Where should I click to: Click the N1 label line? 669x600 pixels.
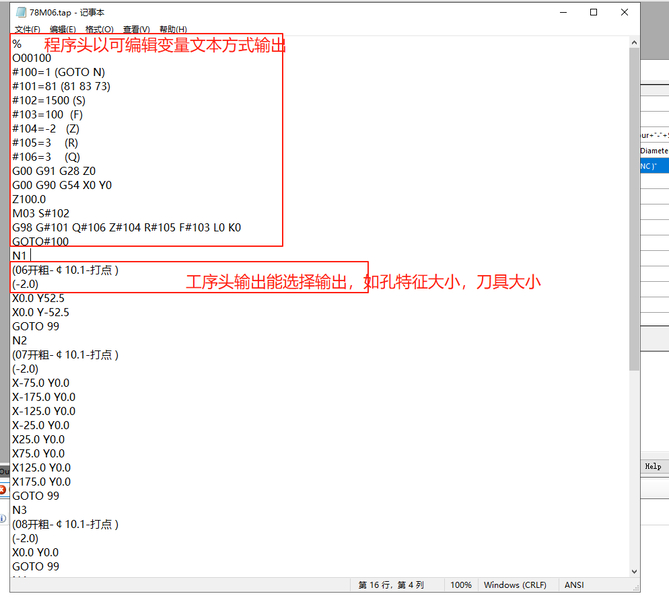click(19, 255)
